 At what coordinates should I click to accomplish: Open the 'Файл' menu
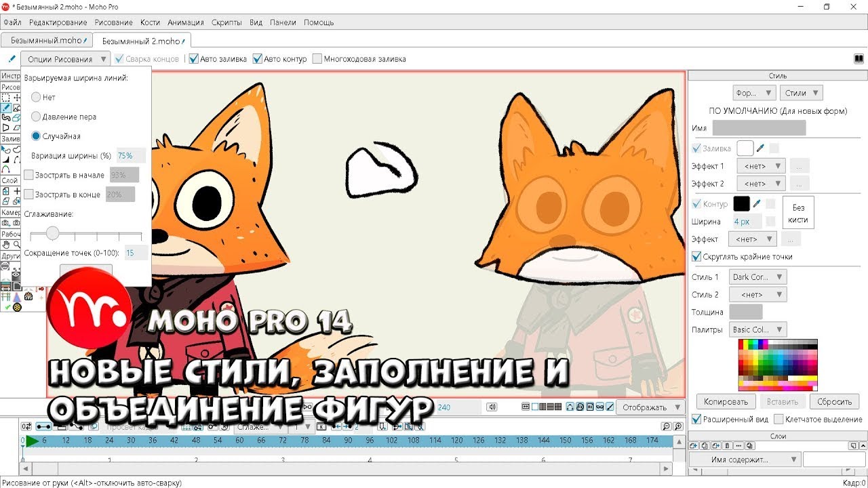pos(12,22)
